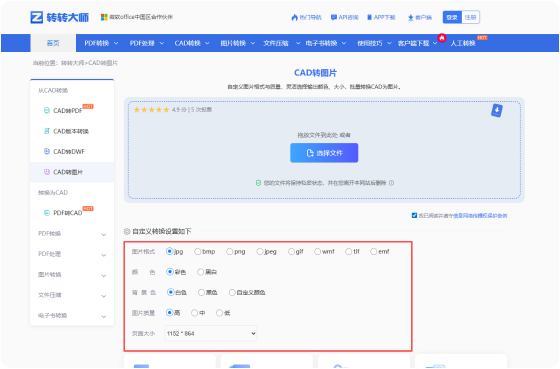Set background color to 白色

tap(171, 293)
